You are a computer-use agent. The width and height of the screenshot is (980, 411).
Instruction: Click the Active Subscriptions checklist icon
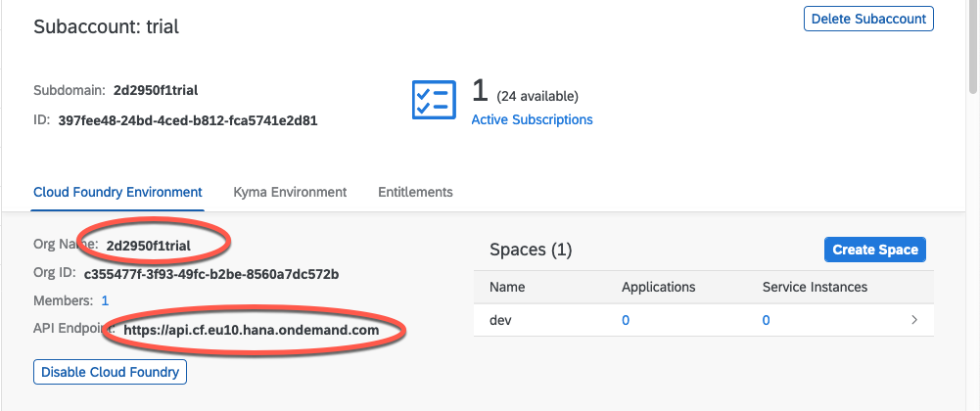(x=434, y=100)
